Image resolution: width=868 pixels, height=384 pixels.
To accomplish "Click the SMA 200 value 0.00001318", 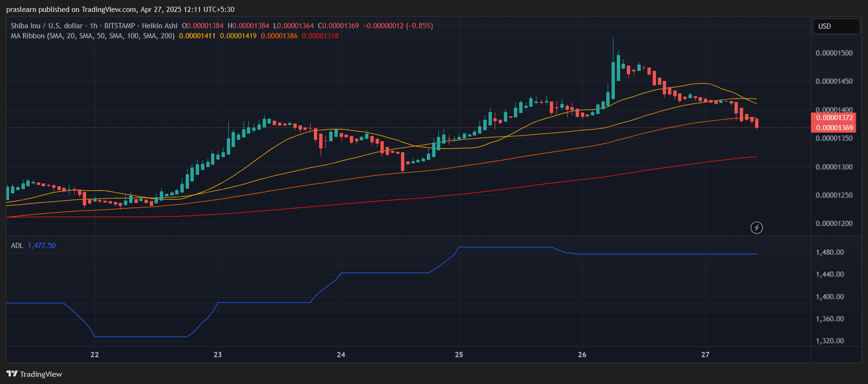I will tap(320, 36).
